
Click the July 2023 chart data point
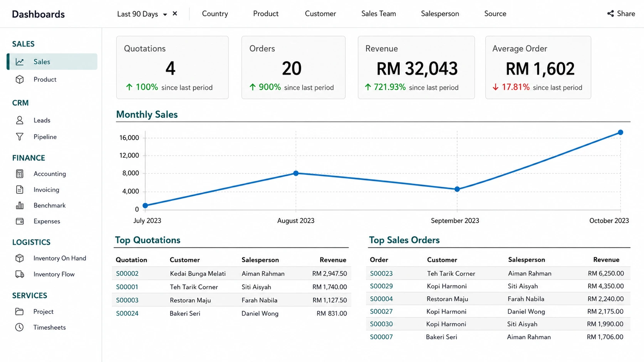pyautogui.click(x=145, y=206)
